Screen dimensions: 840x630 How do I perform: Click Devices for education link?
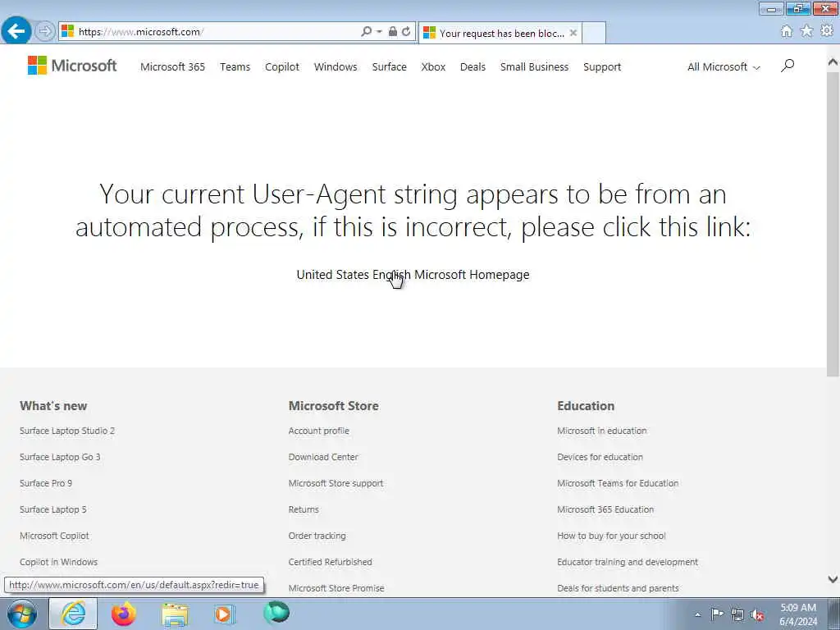(x=600, y=457)
